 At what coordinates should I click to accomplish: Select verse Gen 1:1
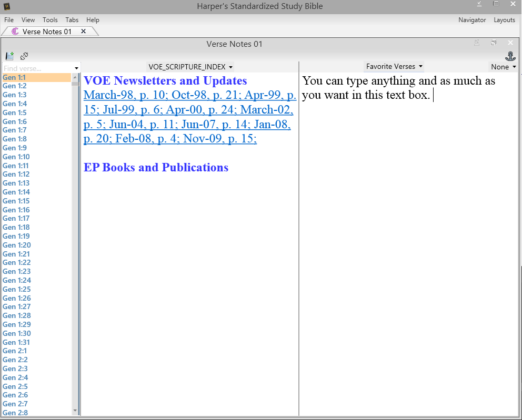tap(37, 77)
